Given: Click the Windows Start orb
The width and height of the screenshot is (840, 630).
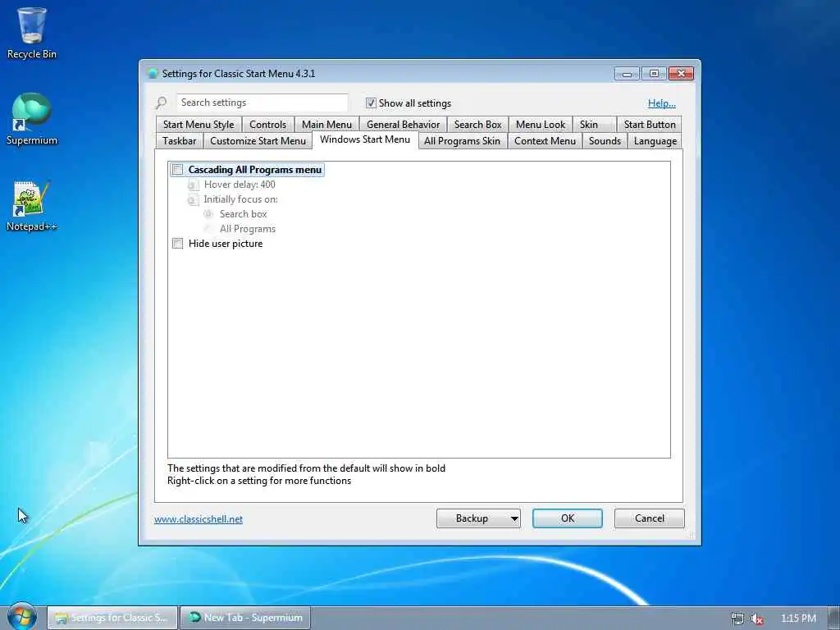Looking at the screenshot, I should [21, 617].
